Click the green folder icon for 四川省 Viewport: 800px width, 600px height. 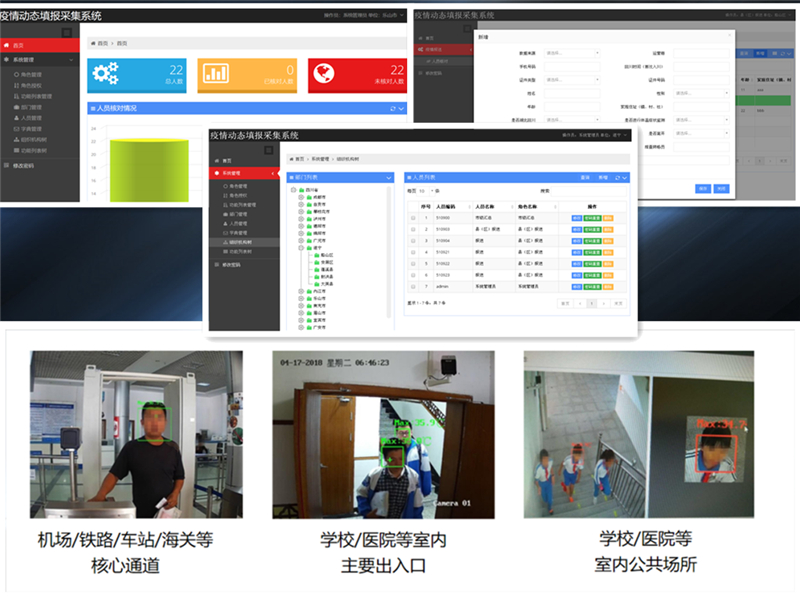pos(301,189)
